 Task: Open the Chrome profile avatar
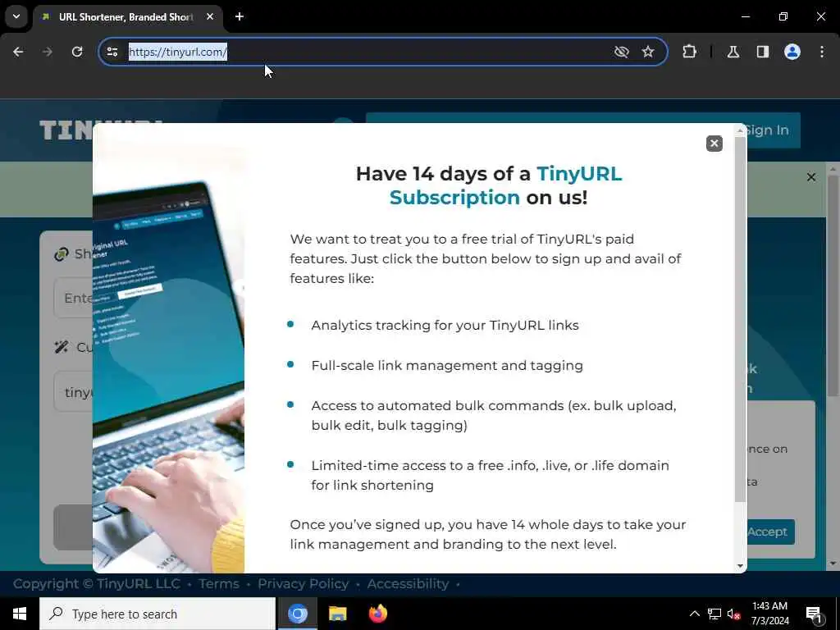click(792, 52)
